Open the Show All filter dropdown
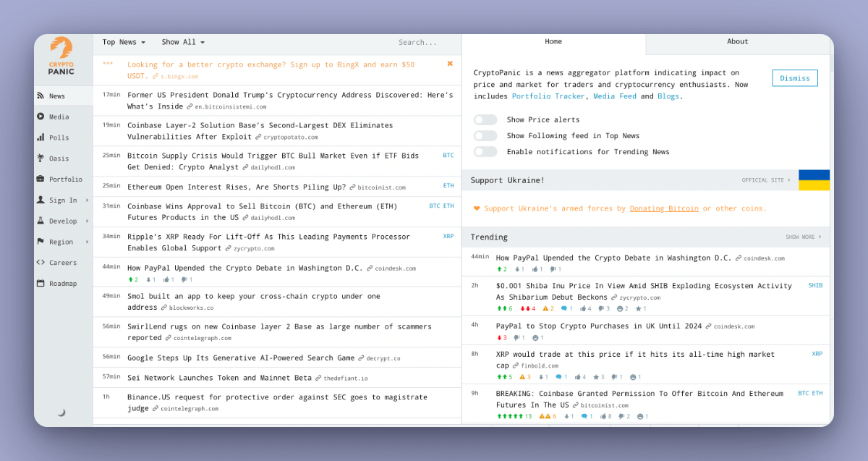The height and width of the screenshot is (461, 868). point(183,42)
